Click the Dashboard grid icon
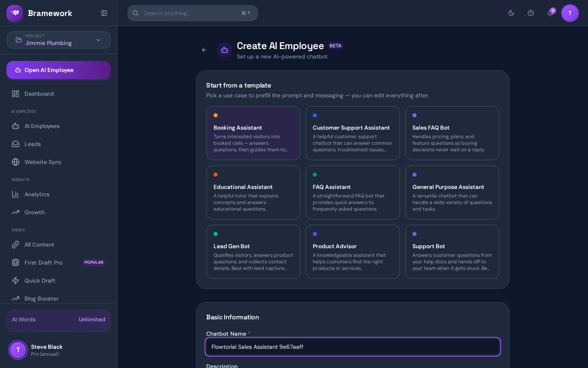This screenshot has width=588, height=368. point(16,94)
